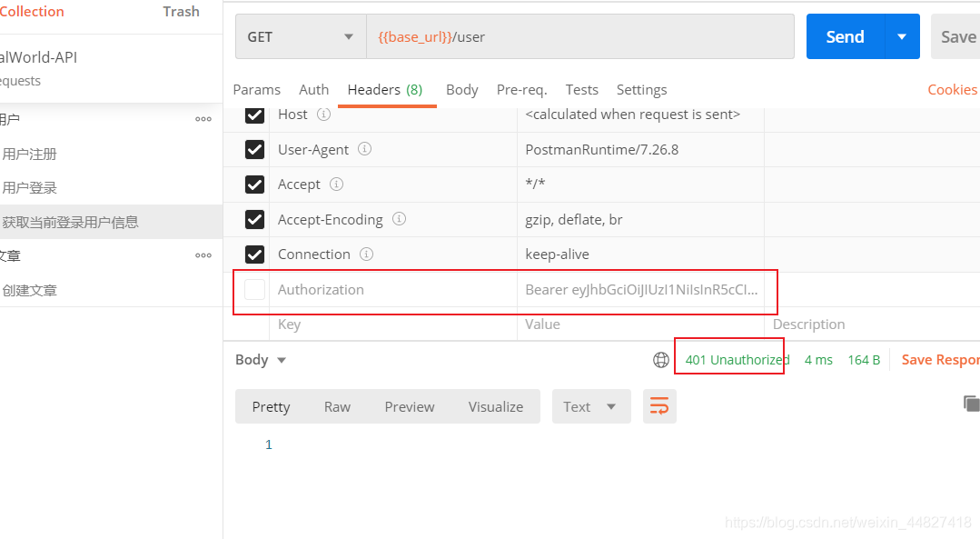Click the */* Accept value cell
The width and height of the screenshot is (980, 539).
click(640, 185)
